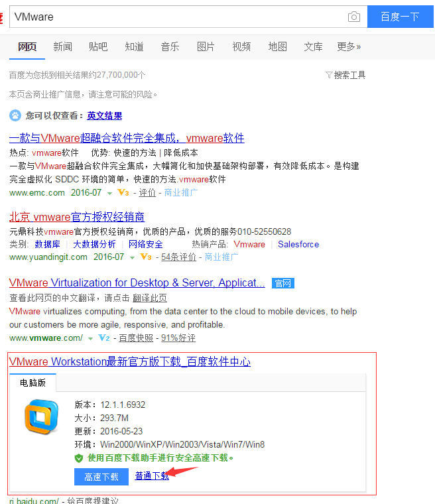This screenshot has height=504, width=435.
Task: Click the V3 badge on emc.com result
Action: (x=123, y=192)
